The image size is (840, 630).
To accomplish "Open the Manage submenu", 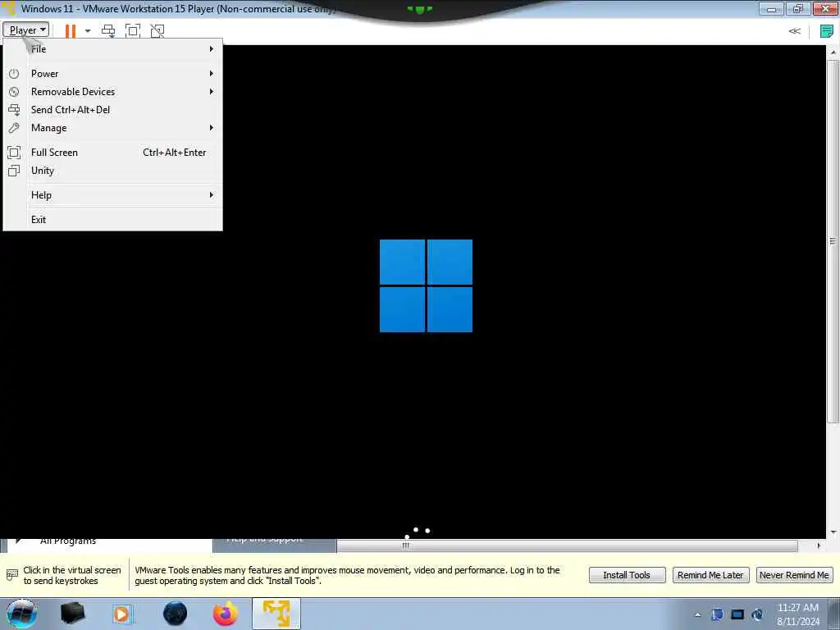I will click(112, 128).
